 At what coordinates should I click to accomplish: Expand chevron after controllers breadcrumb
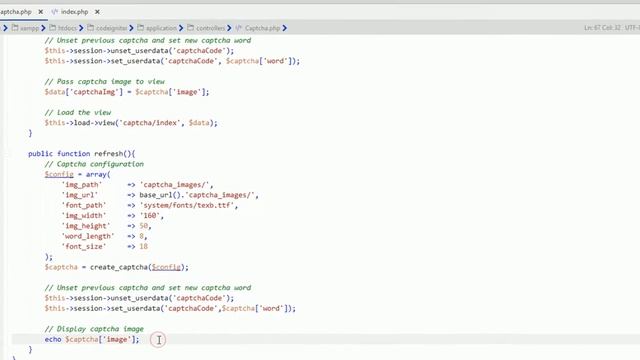[229, 28]
